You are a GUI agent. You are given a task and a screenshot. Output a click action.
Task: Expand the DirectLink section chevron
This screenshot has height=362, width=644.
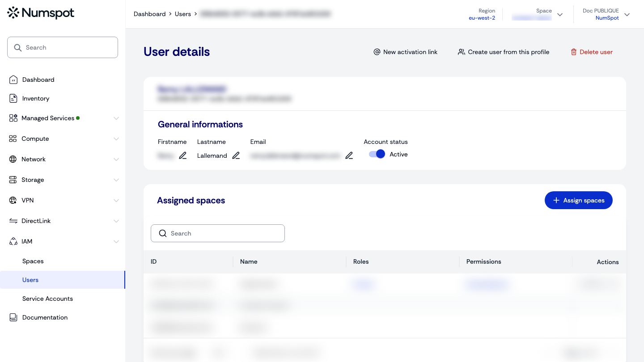coord(116,221)
